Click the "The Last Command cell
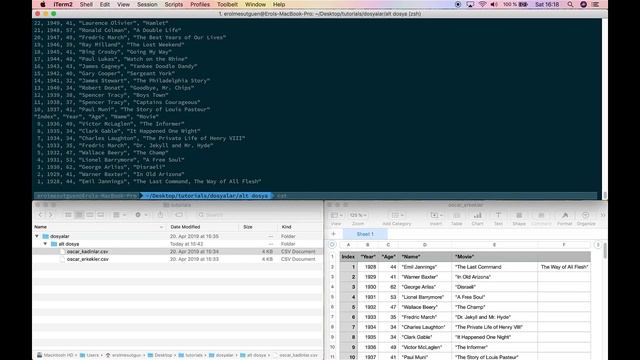This screenshot has height=360, width=640. coord(494,267)
